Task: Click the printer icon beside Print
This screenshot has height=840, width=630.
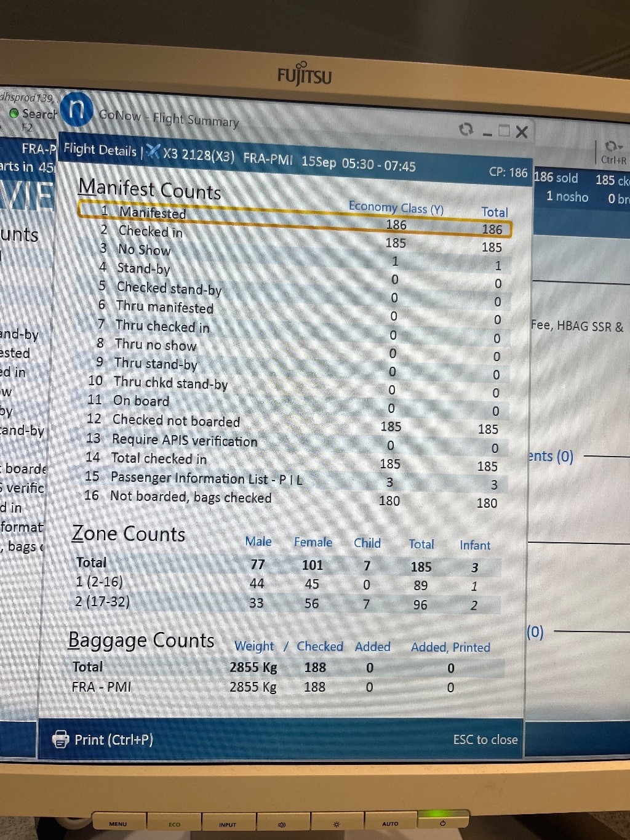Action: point(60,738)
